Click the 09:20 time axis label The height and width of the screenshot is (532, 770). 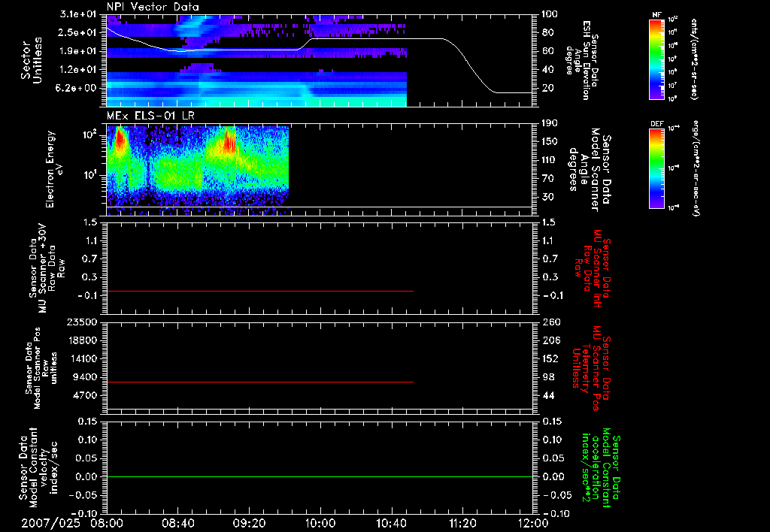coord(250,523)
